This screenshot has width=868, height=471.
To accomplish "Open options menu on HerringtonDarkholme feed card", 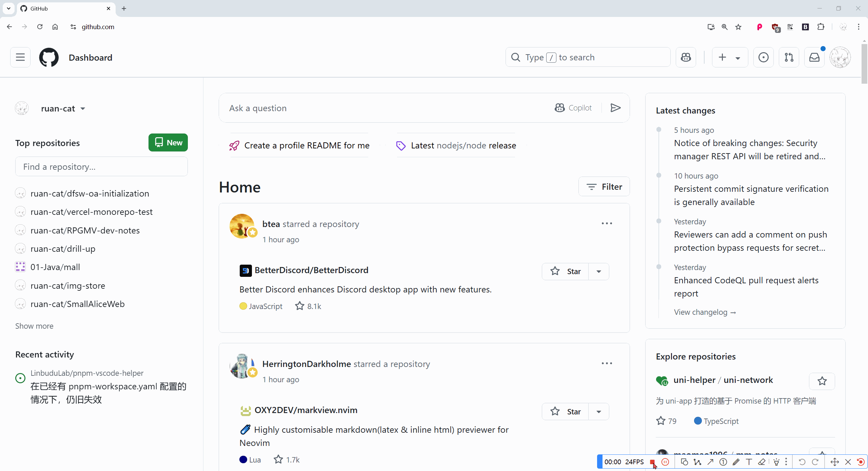I will (x=607, y=363).
